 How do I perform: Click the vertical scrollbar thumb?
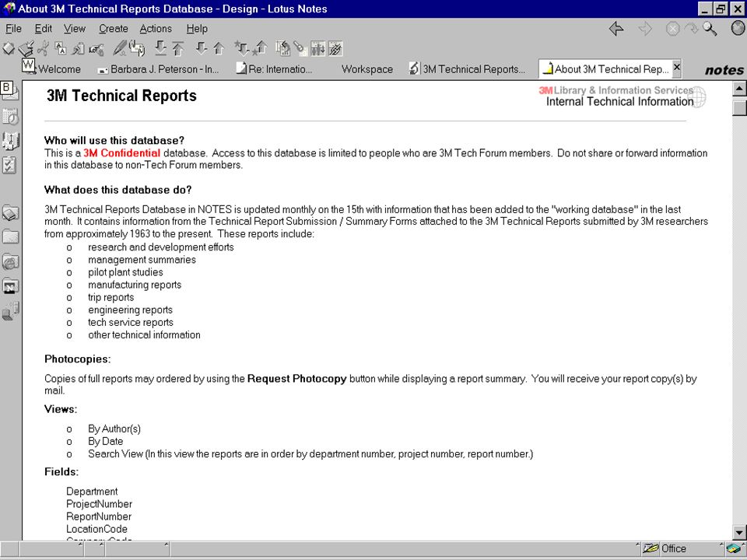[x=739, y=107]
